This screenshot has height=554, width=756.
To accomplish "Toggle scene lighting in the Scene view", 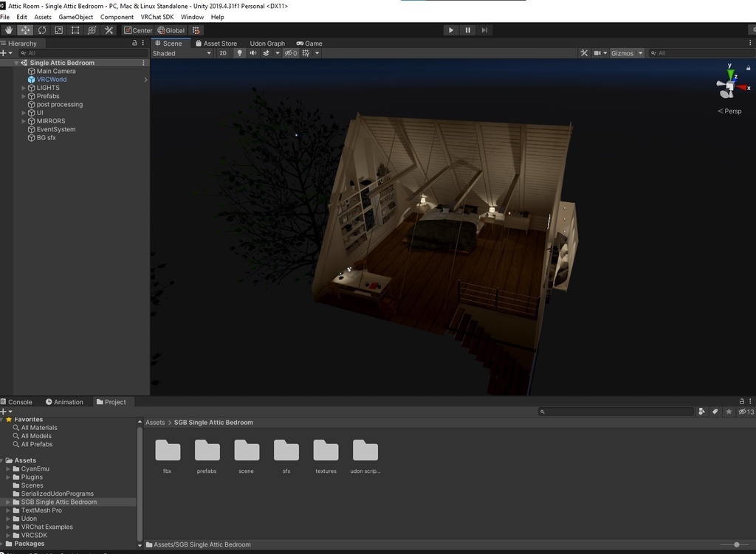I will 239,53.
